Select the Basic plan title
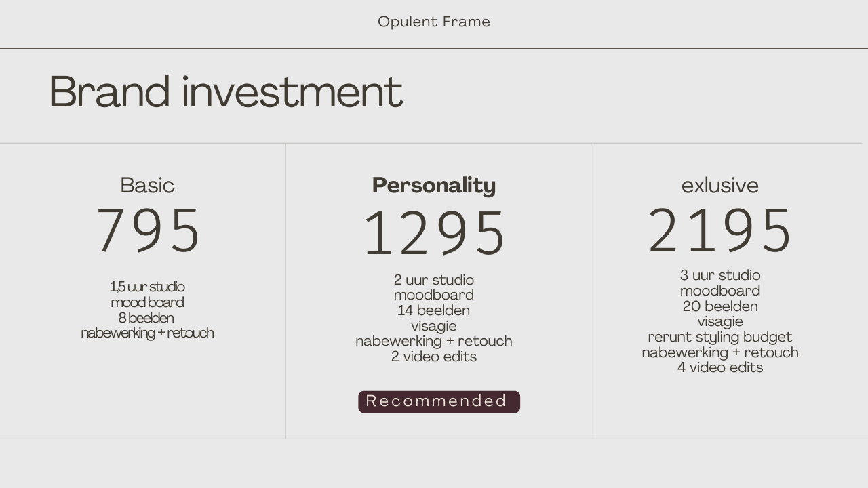The height and width of the screenshot is (488, 868). 147,185
